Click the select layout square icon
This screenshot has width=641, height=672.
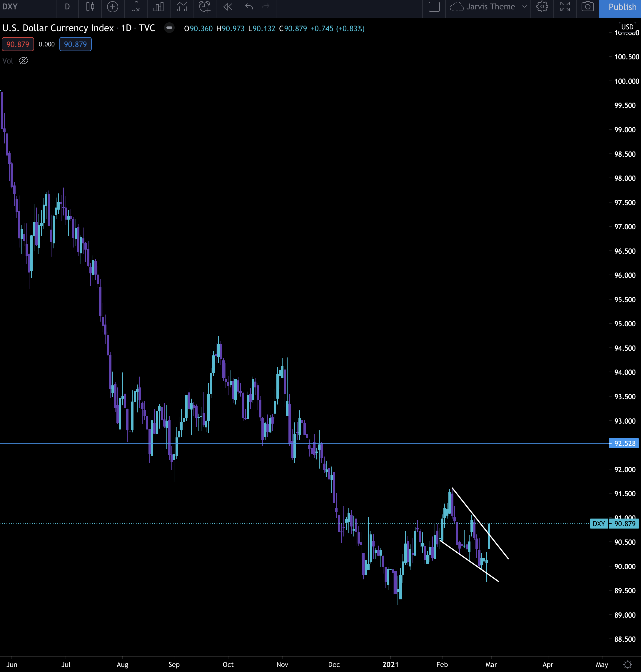434,7
